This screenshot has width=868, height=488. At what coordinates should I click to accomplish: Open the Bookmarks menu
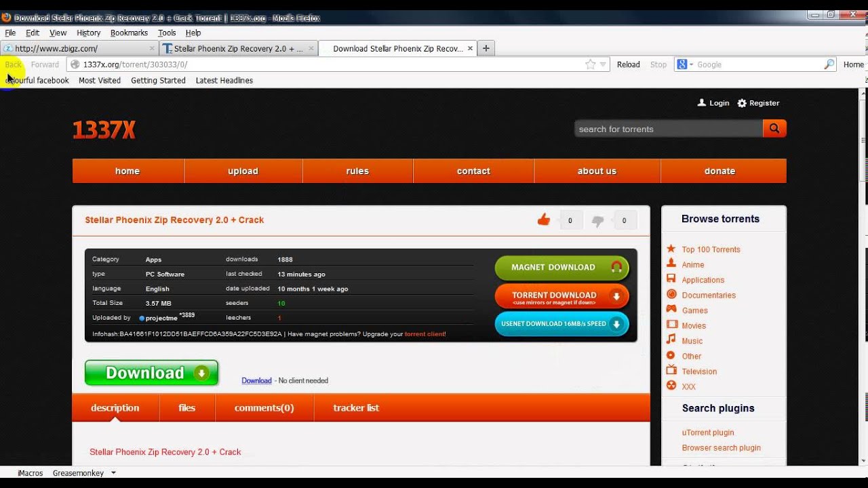coord(129,33)
